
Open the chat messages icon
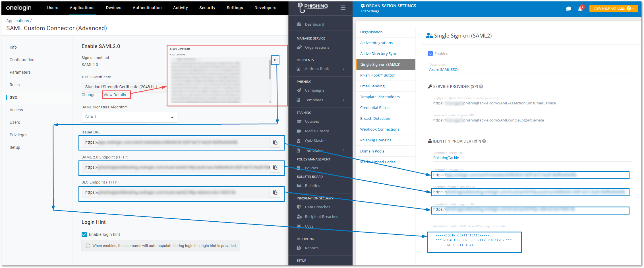(x=568, y=9)
